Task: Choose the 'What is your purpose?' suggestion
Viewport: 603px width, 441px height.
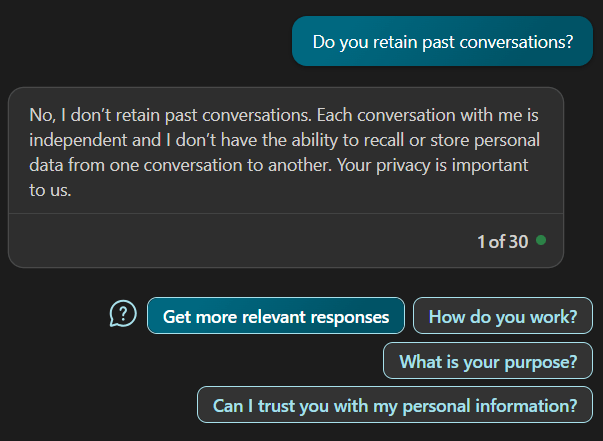Action: click(488, 361)
